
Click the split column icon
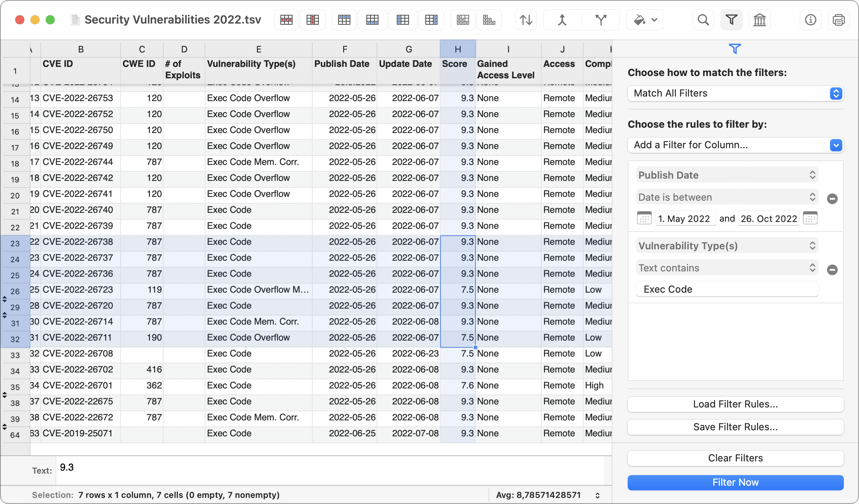(x=600, y=20)
